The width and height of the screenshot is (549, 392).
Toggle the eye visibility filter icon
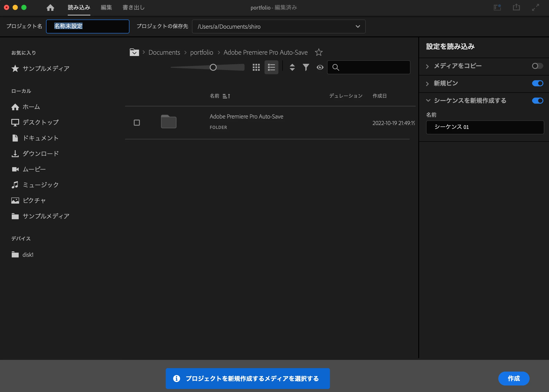click(320, 67)
